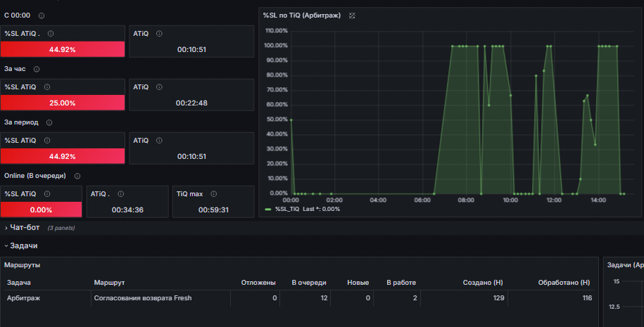The width and height of the screenshot is (644, 327).
Task: Show info for %SL ATiQ panel under C 00:00
Action: coord(51,34)
